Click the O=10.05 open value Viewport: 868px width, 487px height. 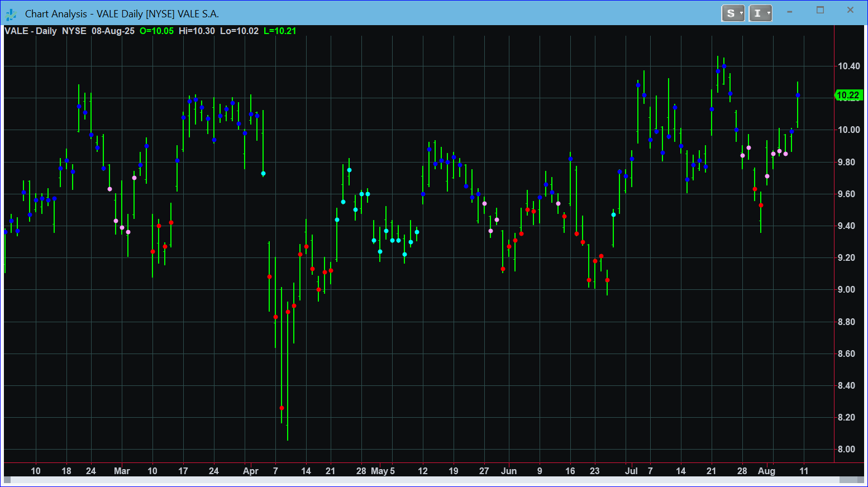[156, 31]
